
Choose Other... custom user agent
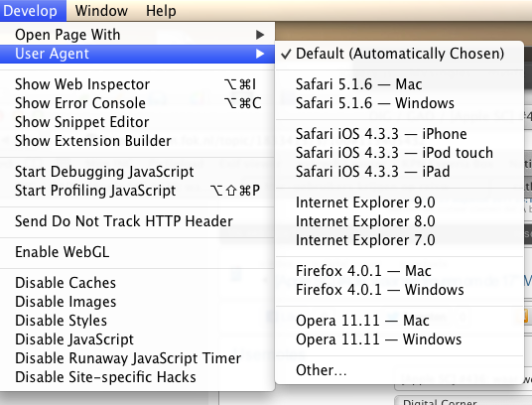399,370
